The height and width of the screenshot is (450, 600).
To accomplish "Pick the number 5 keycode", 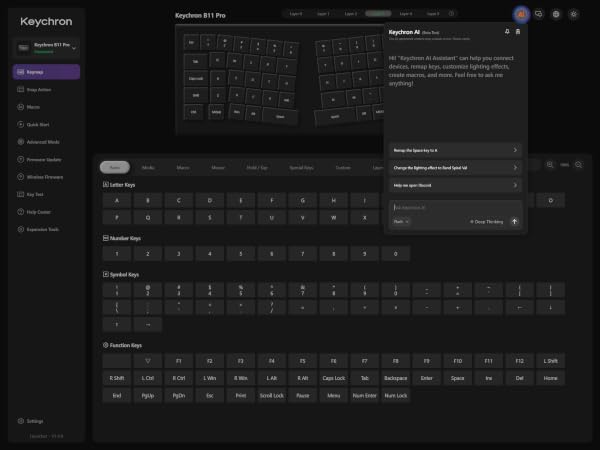I will [241, 254].
